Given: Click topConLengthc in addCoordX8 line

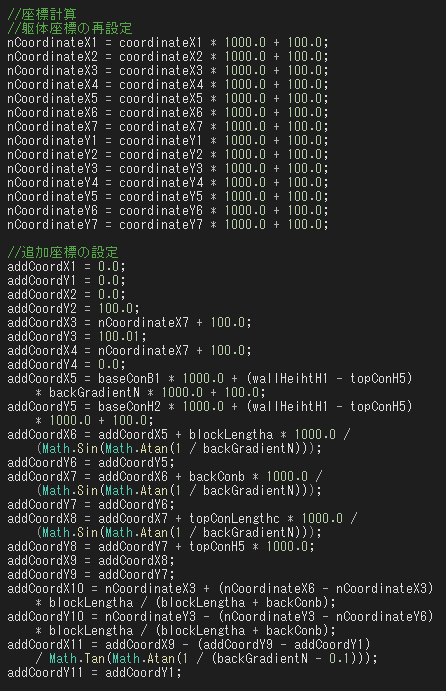Looking at the screenshot, I should [x=234, y=519].
